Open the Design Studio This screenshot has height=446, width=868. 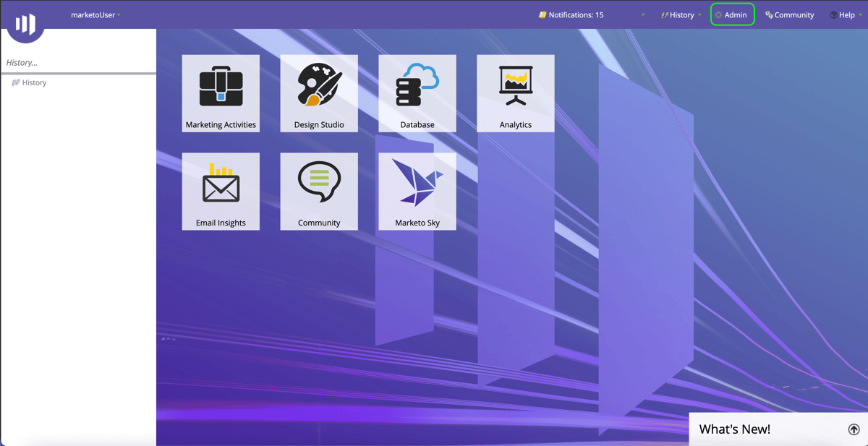tap(319, 93)
